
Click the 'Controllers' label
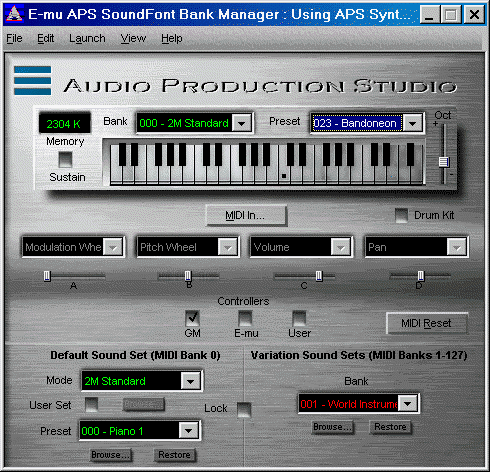(x=243, y=301)
